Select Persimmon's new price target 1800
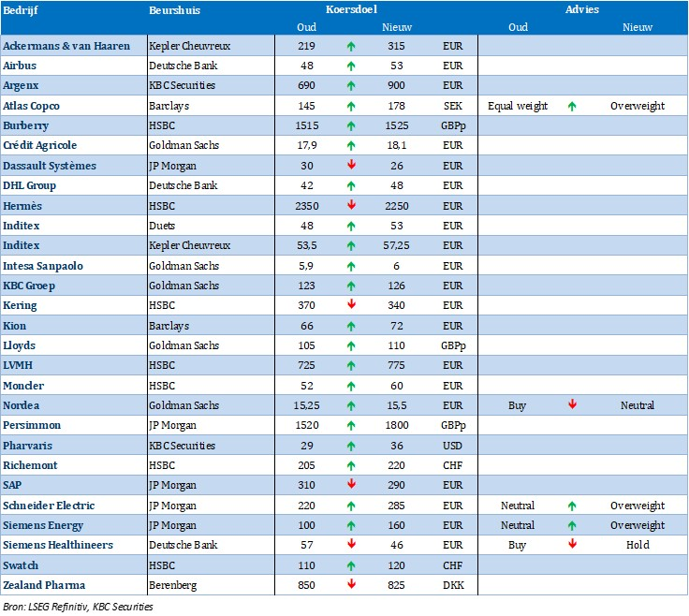This screenshot has width=689, height=616. point(401,426)
